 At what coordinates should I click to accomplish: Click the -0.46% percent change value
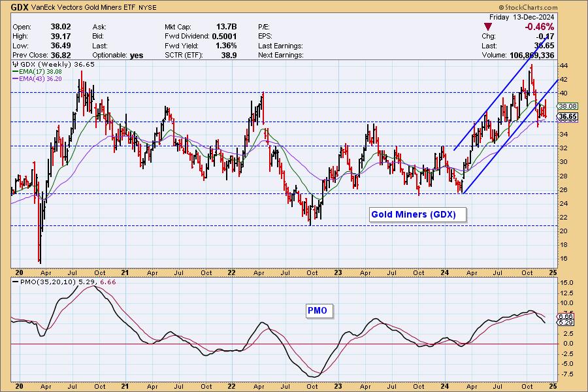point(539,27)
